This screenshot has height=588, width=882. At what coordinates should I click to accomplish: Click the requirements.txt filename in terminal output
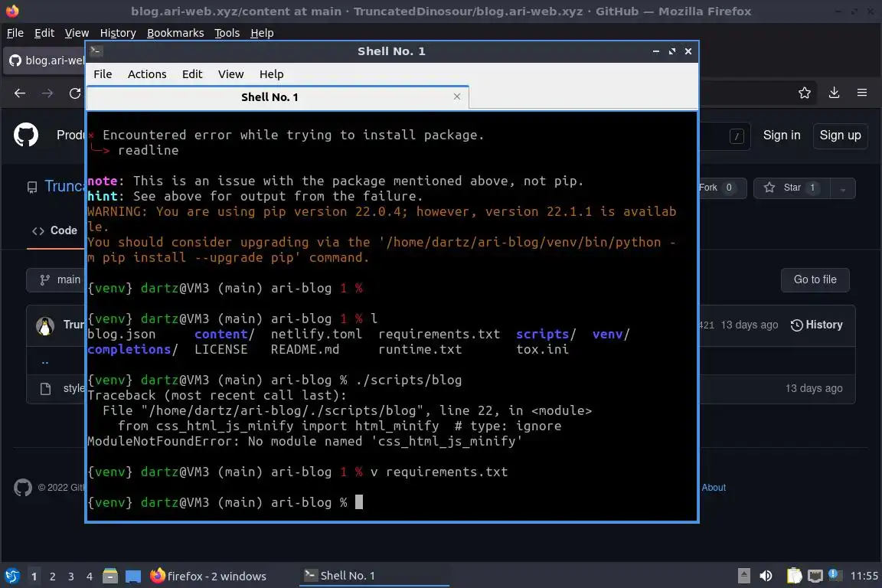click(x=439, y=335)
